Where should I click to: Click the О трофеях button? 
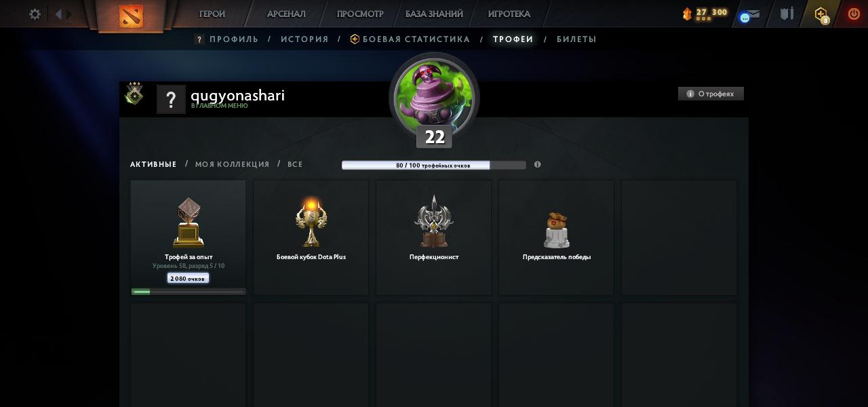pyautogui.click(x=711, y=94)
